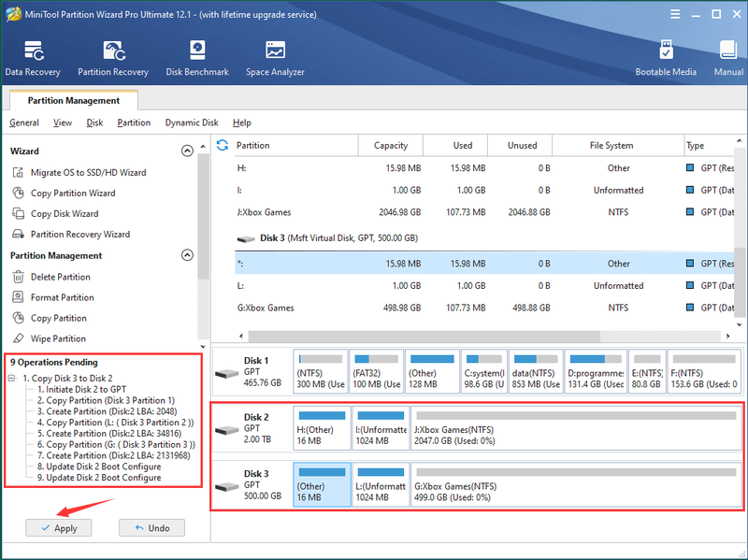Click the horizontal scrollbar of partition list
The height and width of the screenshot is (560, 748).
coord(424,337)
